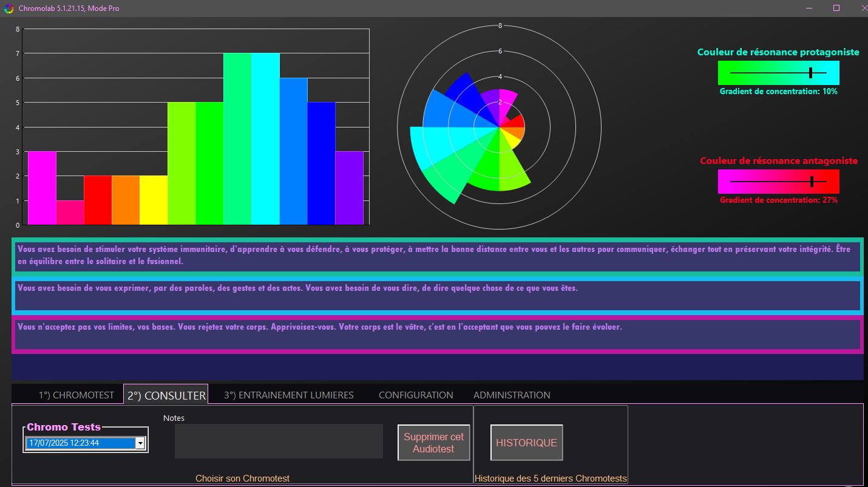Click the Chromolab app icon in title bar
The image size is (868, 487).
8,9
